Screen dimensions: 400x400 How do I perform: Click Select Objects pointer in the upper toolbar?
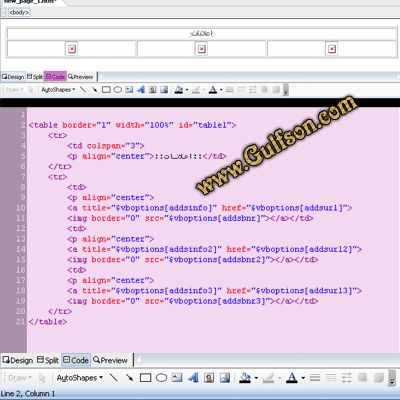(x=31, y=89)
